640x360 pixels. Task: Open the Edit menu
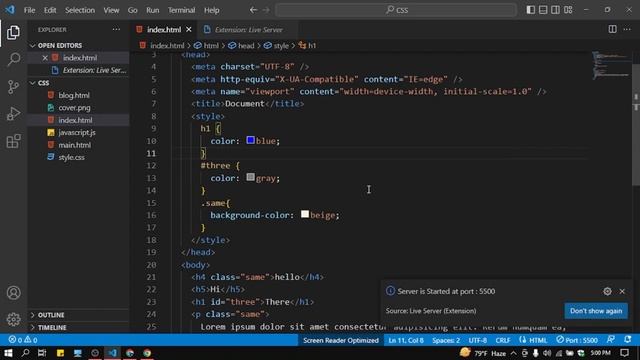[50, 10]
